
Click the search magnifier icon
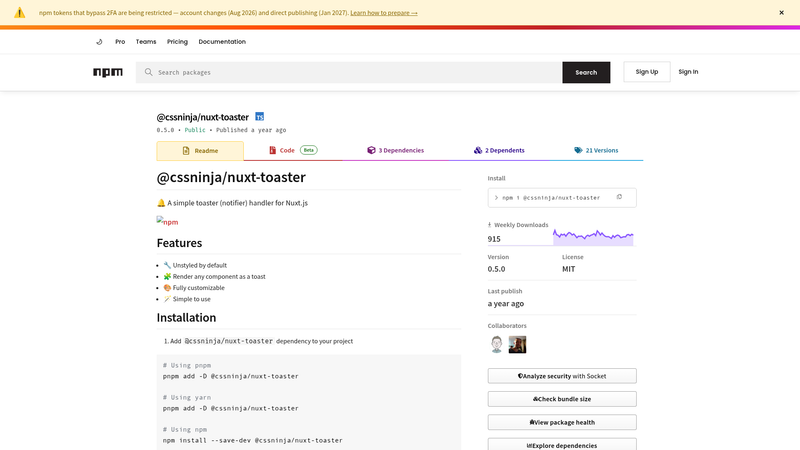pyautogui.click(x=148, y=72)
